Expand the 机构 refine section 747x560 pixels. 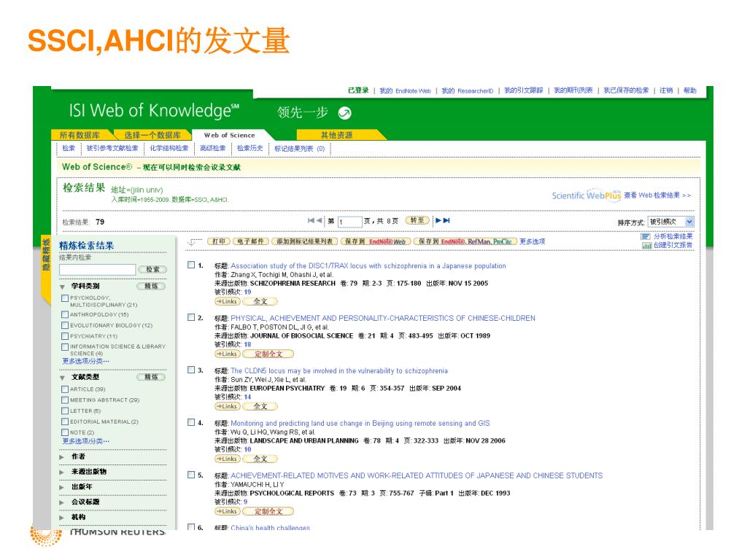(61, 518)
